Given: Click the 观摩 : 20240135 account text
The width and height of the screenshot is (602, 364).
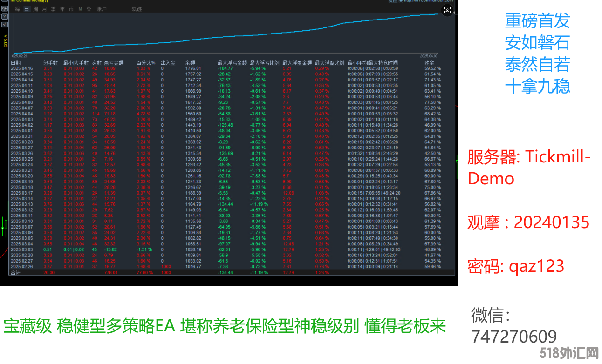Looking at the screenshot, I should click(528, 222).
